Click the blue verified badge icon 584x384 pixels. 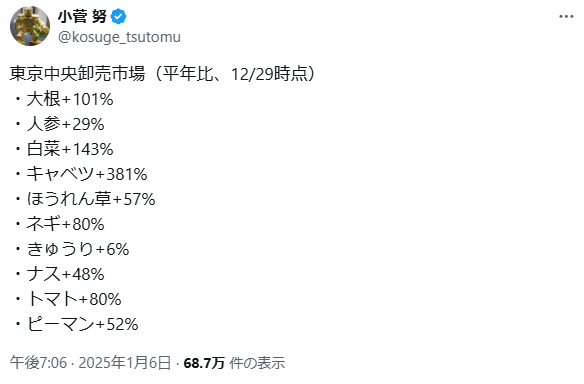[119, 16]
